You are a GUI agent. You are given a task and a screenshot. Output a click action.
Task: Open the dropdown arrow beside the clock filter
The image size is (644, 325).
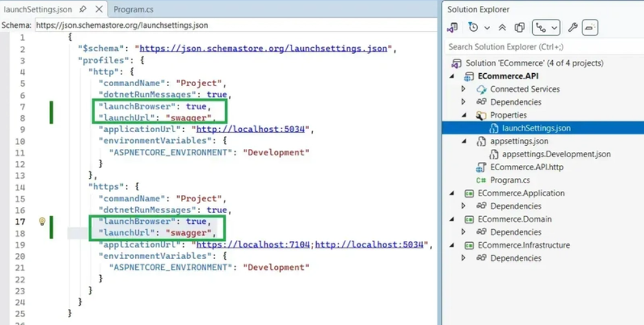pyautogui.click(x=487, y=28)
